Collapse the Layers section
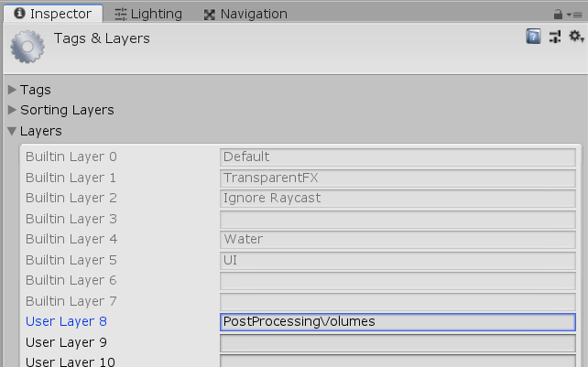Image resolution: width=588 pixels, height=367 pixels. point(12,131)
